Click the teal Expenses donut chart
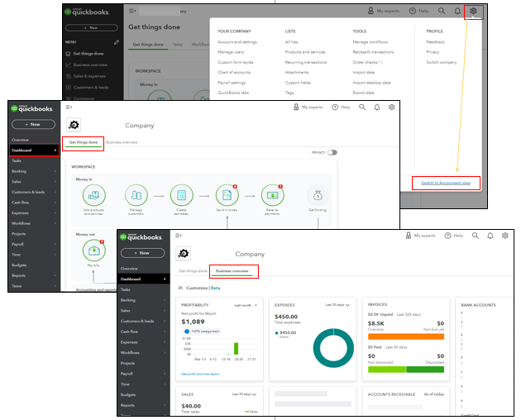 tap(333, 348)
